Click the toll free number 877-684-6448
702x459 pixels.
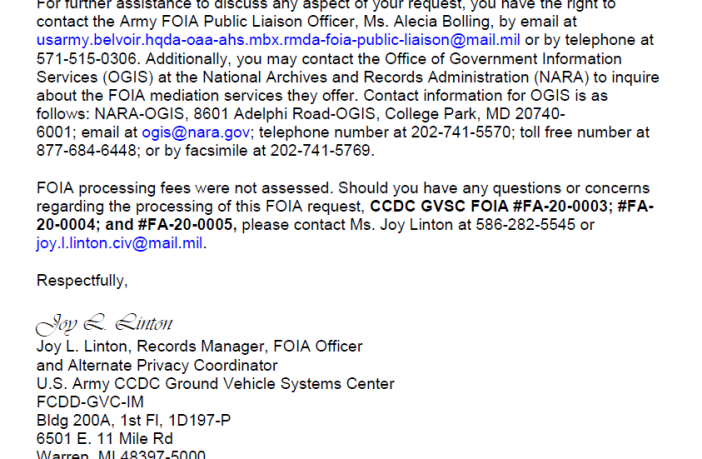86,151
